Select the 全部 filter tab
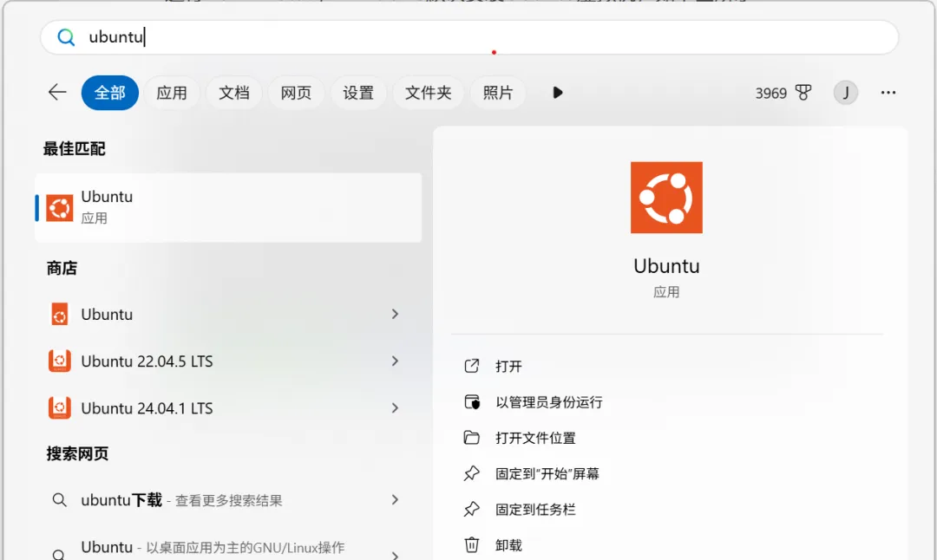Screen dimensions: 937x560 (x=110, y=93)
